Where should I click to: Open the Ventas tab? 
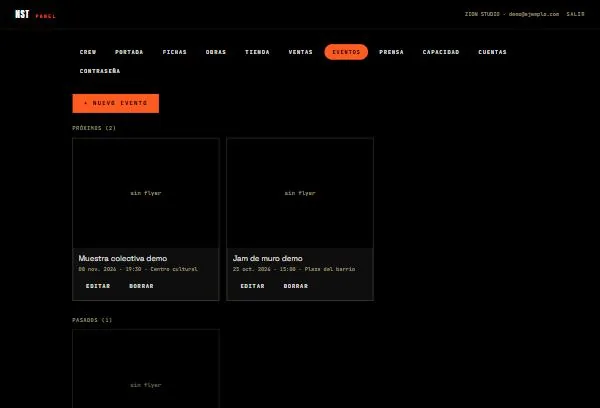(x=300, y=52)
